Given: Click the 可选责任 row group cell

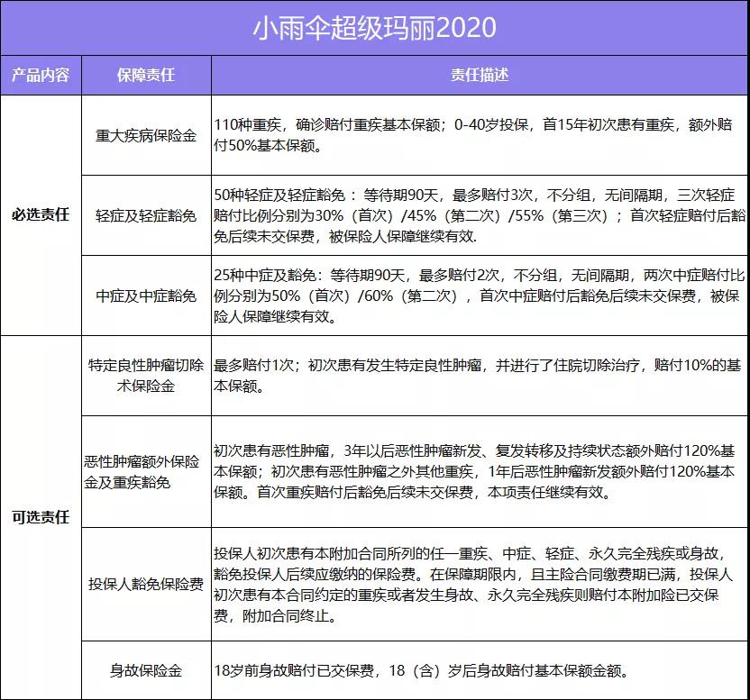Looking at the screenshot, I should tap(41, 517).
